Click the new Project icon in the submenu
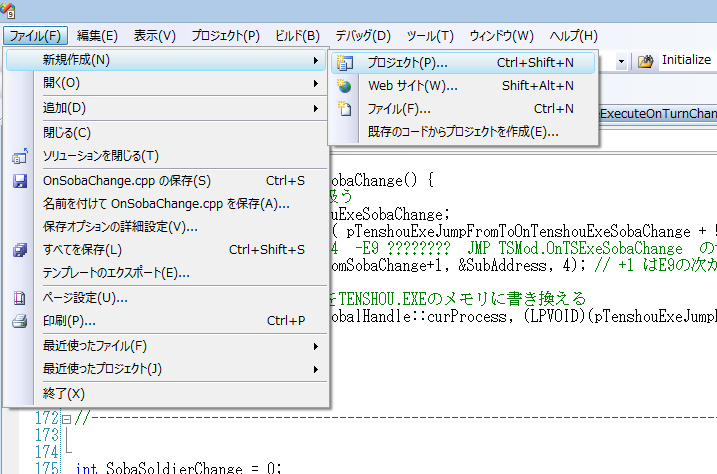 click(x=346, y=62)
